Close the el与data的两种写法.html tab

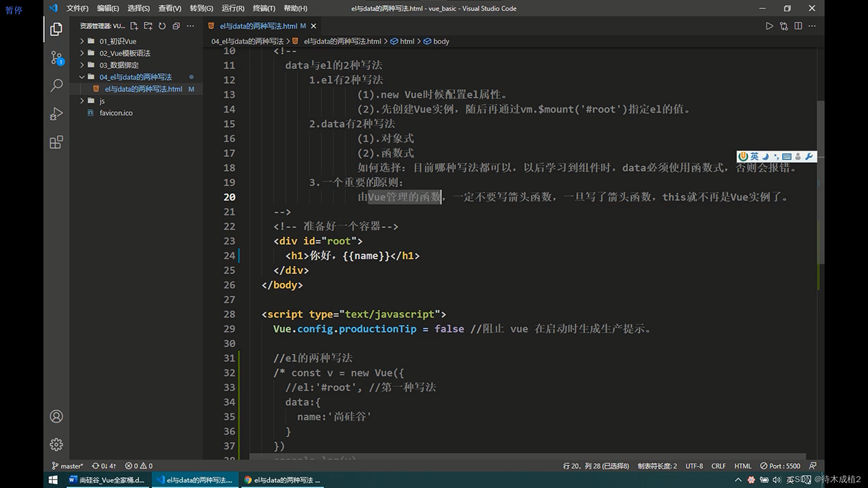tap(314, 26)
